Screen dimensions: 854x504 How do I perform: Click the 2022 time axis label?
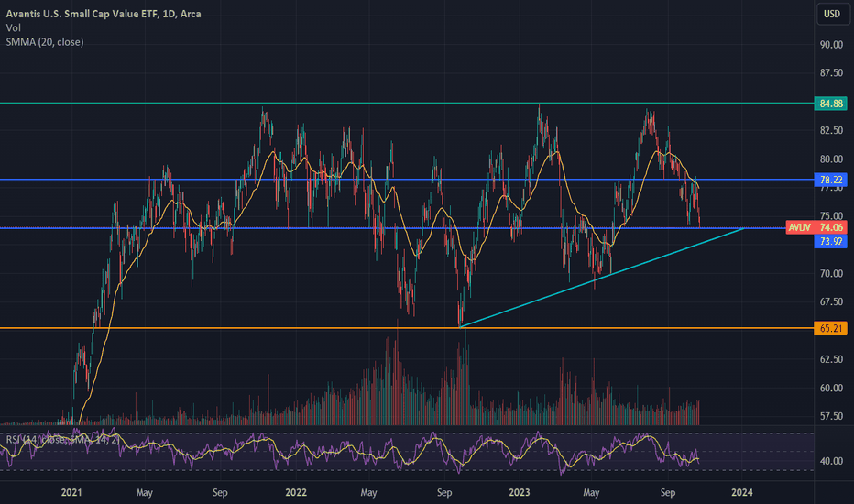tap(296, 493)
